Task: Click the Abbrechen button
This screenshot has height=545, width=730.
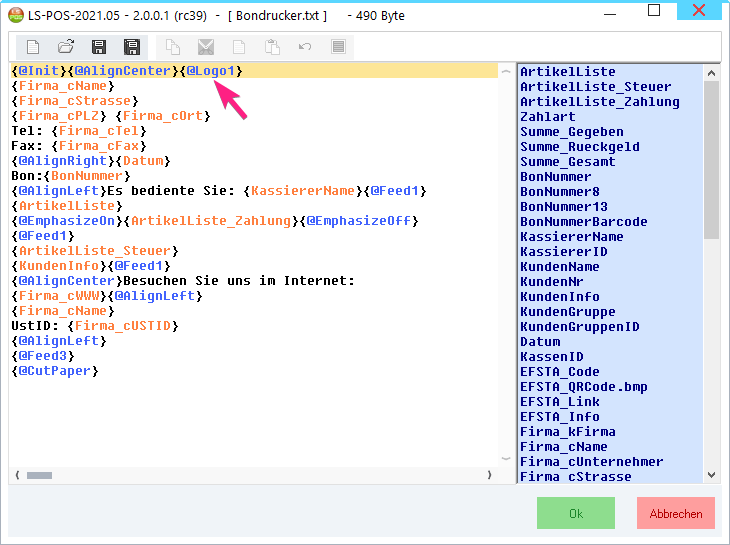Action: pyautogui.click(x=676, y=513)
